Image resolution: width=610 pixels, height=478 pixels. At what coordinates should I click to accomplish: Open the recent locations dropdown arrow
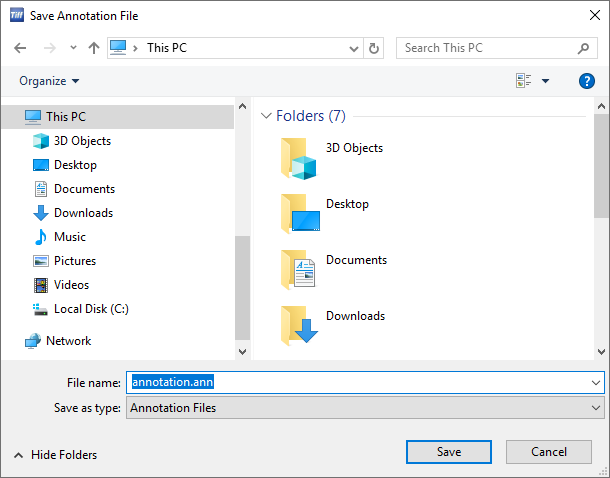(x=73, y=48)
